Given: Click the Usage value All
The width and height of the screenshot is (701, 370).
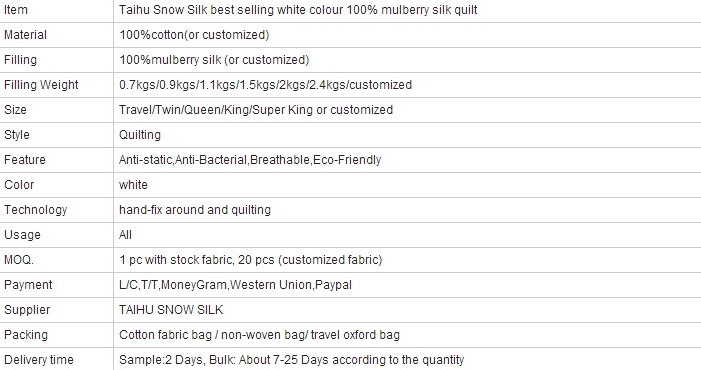Looking at the screenshot, I should (125, 235).
